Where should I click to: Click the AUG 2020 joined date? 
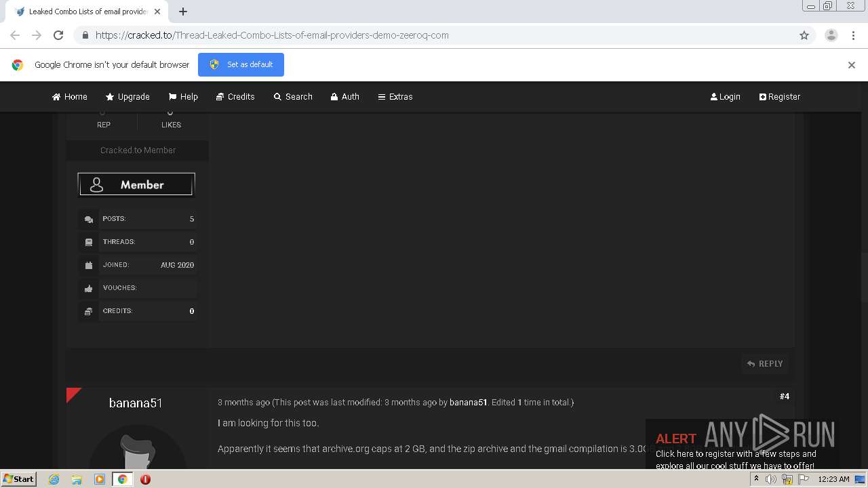click(x=177, y=265)
